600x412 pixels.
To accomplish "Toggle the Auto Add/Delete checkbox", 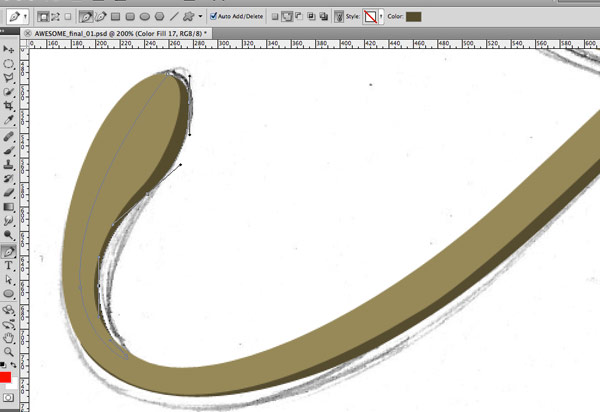I will click(214, 16).
